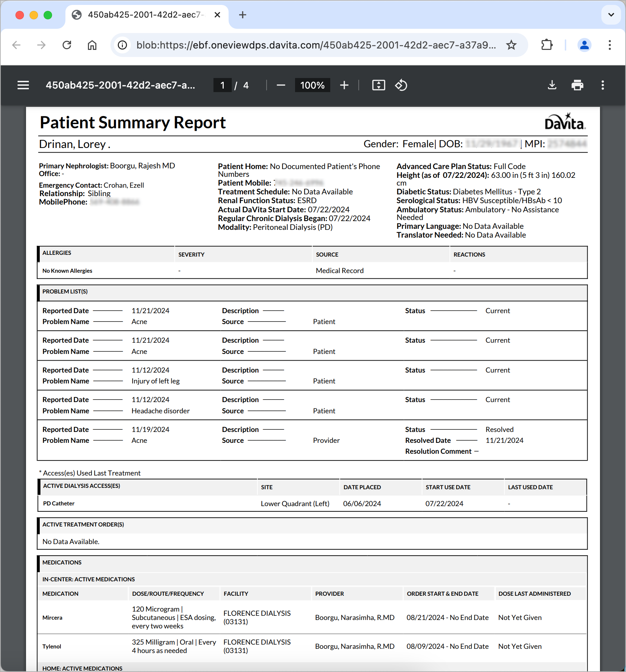Open the Chrome profile avatar

click(x=584, y=45)
